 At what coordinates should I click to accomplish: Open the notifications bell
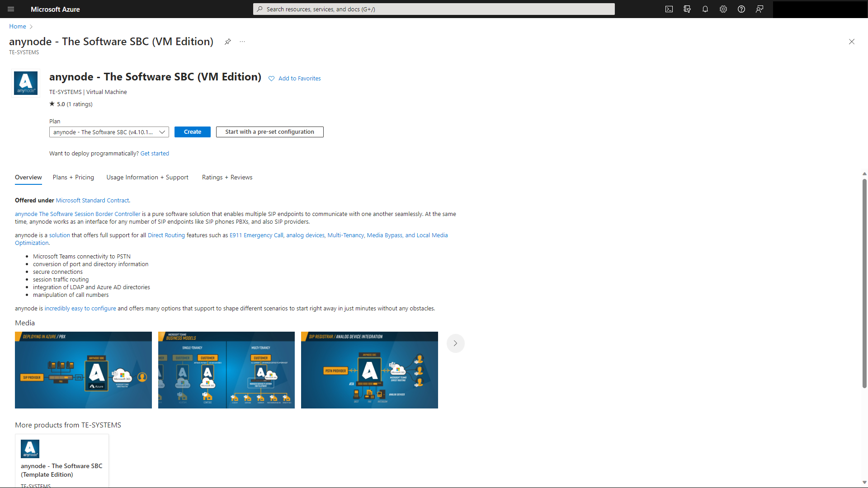[705, 9]
